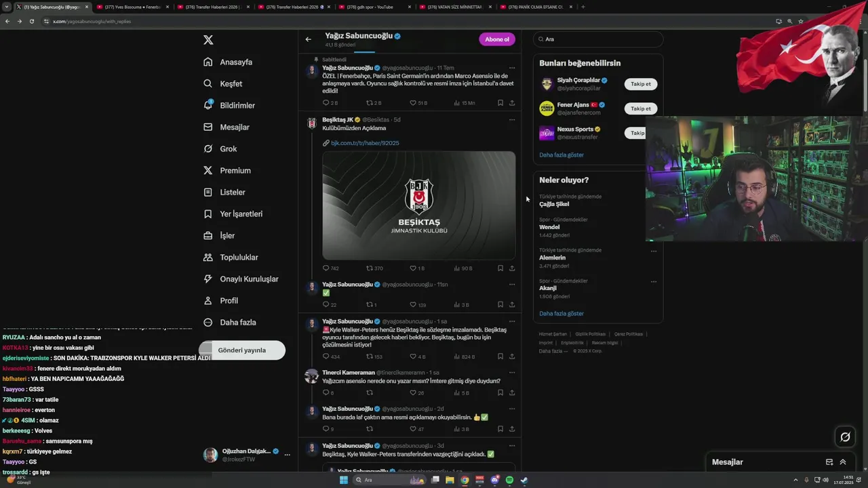The image size is (868, 488).
Task: Click the Abone ol button
Action: point(497,39)
